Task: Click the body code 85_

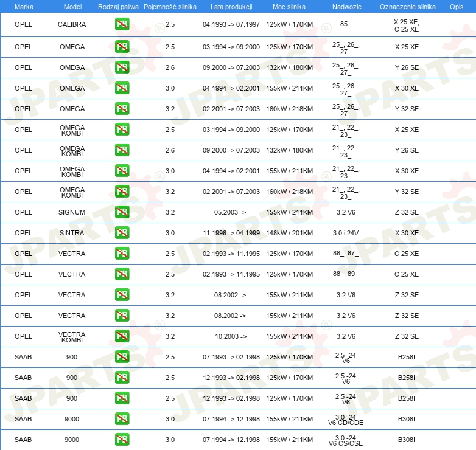Action: click(x=346, y=24)
